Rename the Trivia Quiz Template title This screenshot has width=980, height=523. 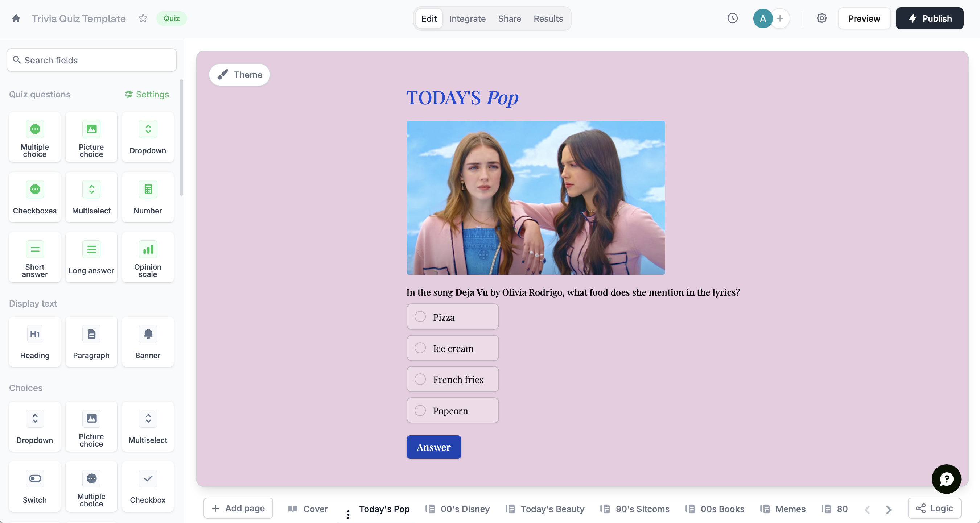point(78,18)
